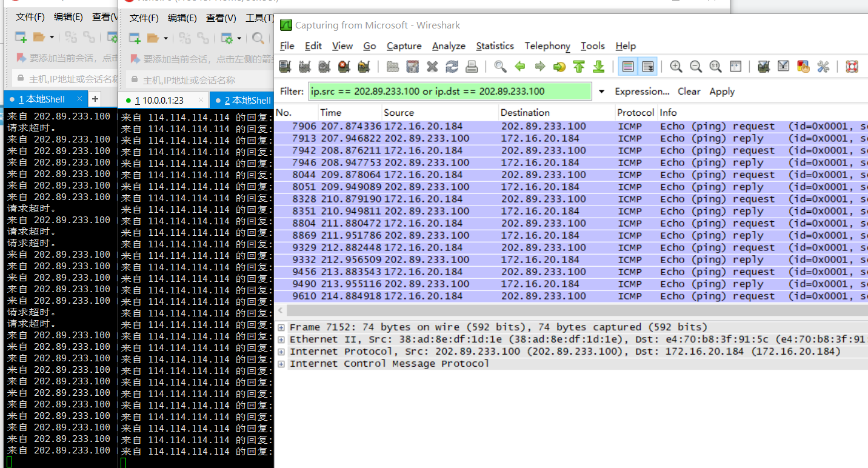Open the File menu in Wireshark
Screen dimensions: 868x468
point(287,46)
